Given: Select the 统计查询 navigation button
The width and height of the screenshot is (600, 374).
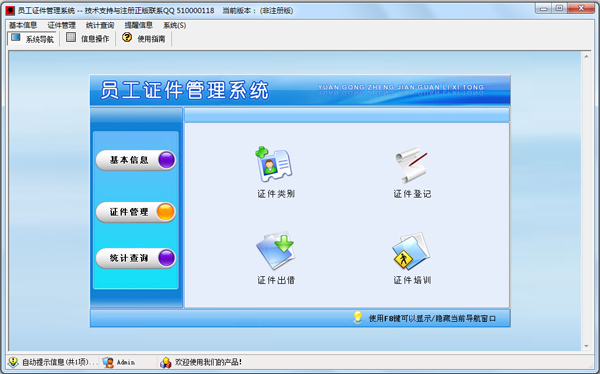Looking at the screenshot, I should [x=136, y=258].
